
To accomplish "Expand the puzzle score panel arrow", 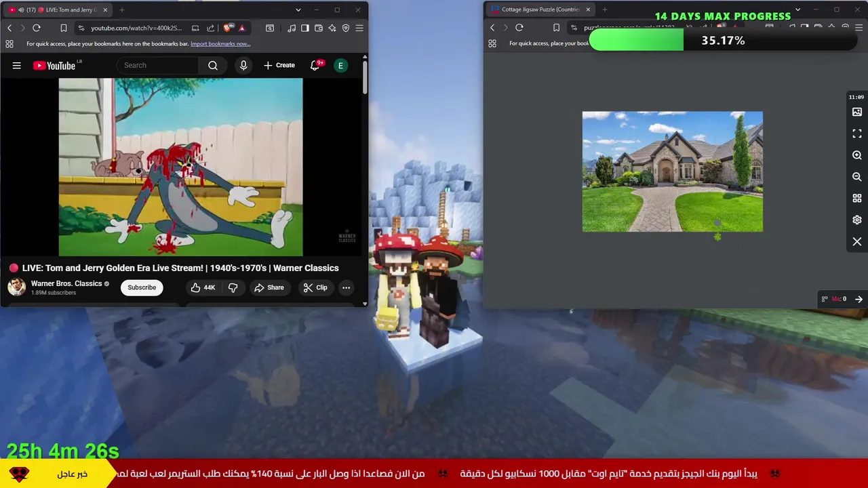I will pyautogui.click(x=859, y=299).
